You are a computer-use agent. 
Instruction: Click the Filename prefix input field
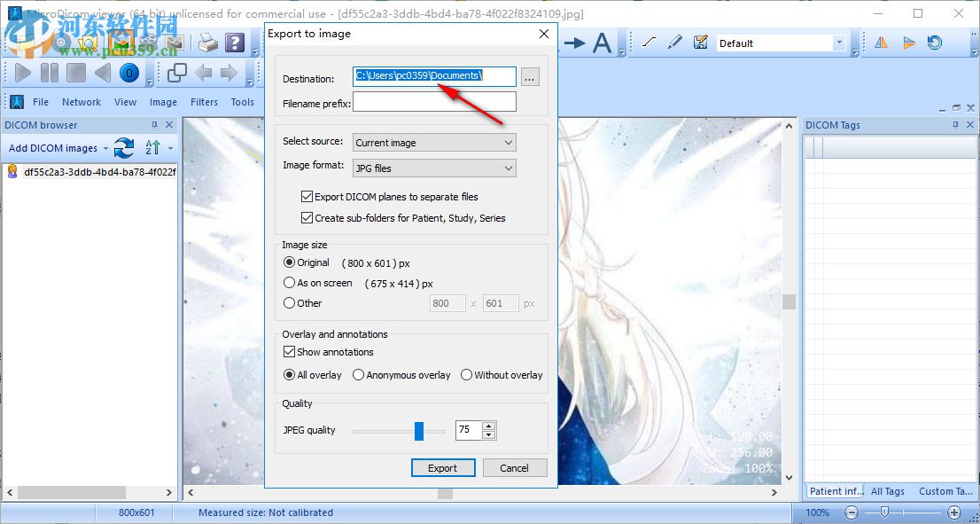[434, 102]
